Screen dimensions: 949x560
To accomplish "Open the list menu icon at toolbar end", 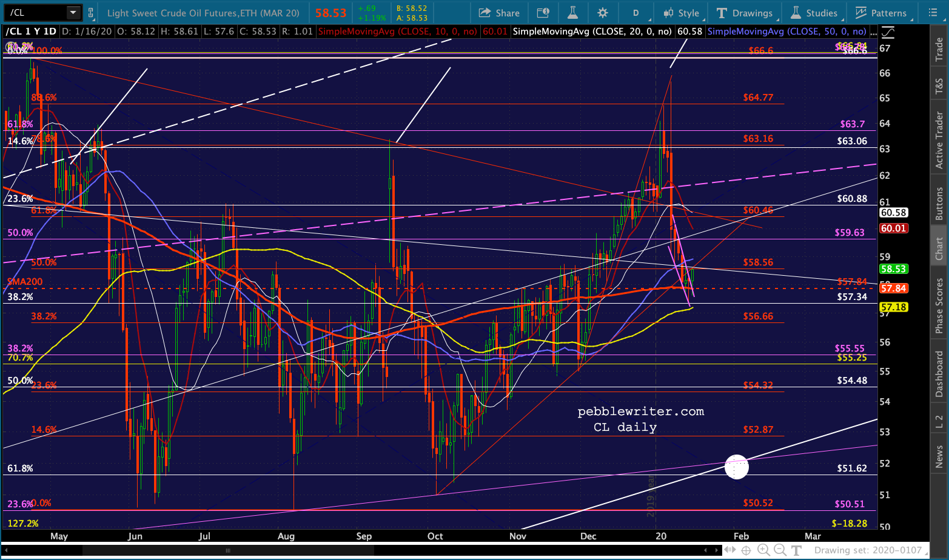I will [932, 13].
